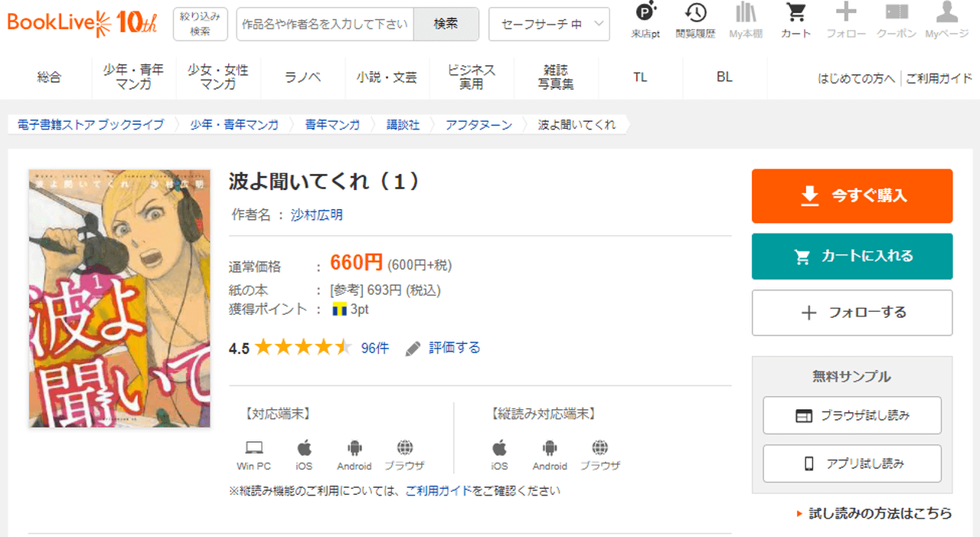Open the 来店pt points icon
The height and width of the screenshot is (537, 980).
[645, 14]
